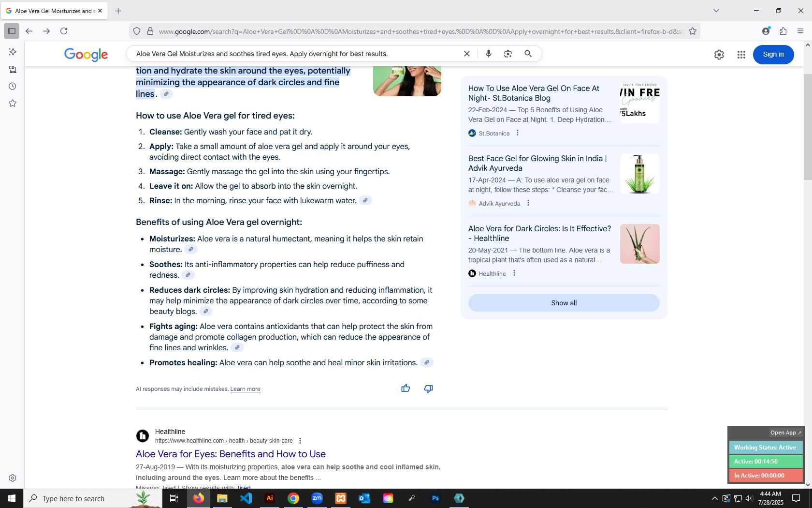Open source link after beauty blogs text
Image resolution: width=812 pixels, height=508 pixels.
(x=206, y=311)
